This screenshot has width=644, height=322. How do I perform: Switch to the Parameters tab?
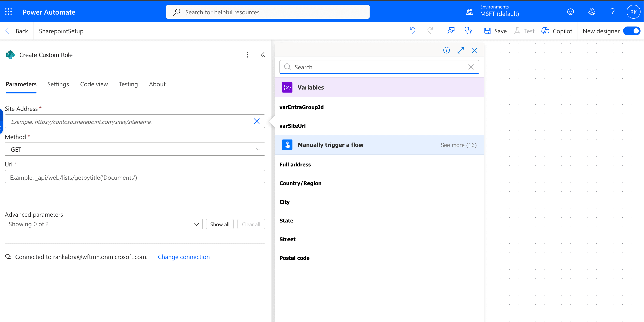[x=21, y=84]
